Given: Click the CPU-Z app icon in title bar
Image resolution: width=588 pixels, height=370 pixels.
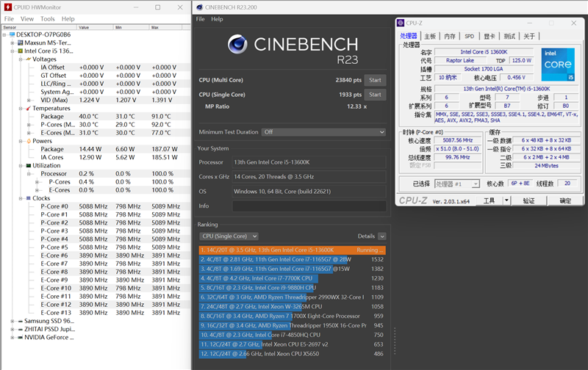Looking at the screenshot, I should point(401,23).
